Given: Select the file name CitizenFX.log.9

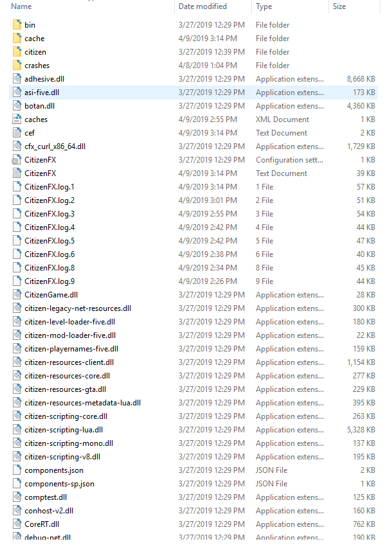Looking at the screenshot, I should tap(49, 281).
